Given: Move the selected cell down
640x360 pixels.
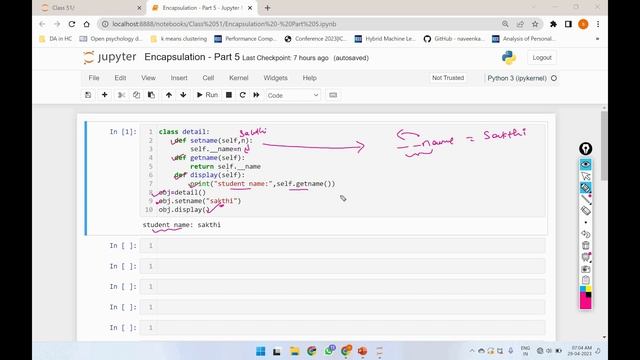Looking at the screenshot, I should (183, 95).
